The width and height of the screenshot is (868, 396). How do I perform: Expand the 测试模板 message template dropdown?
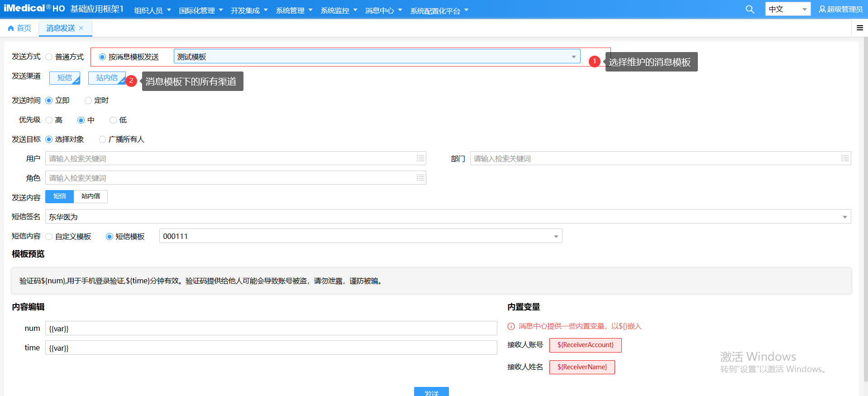[573, 57]
